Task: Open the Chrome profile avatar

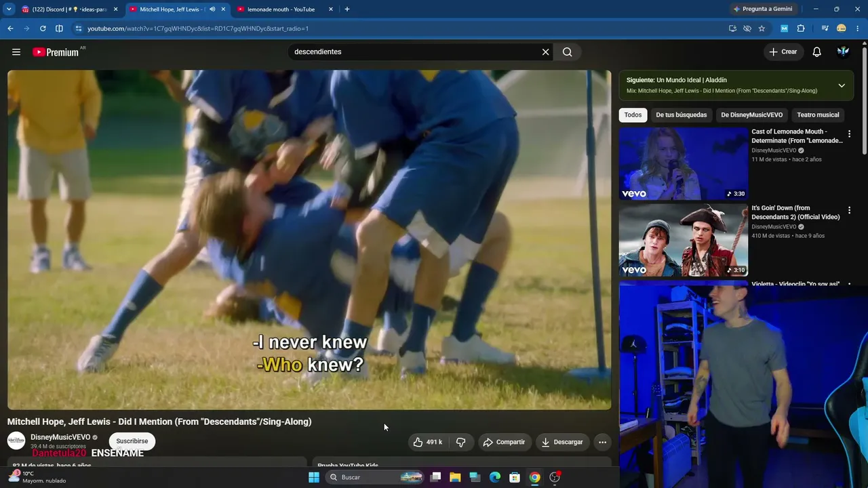Action: click(x=842, y=28)
